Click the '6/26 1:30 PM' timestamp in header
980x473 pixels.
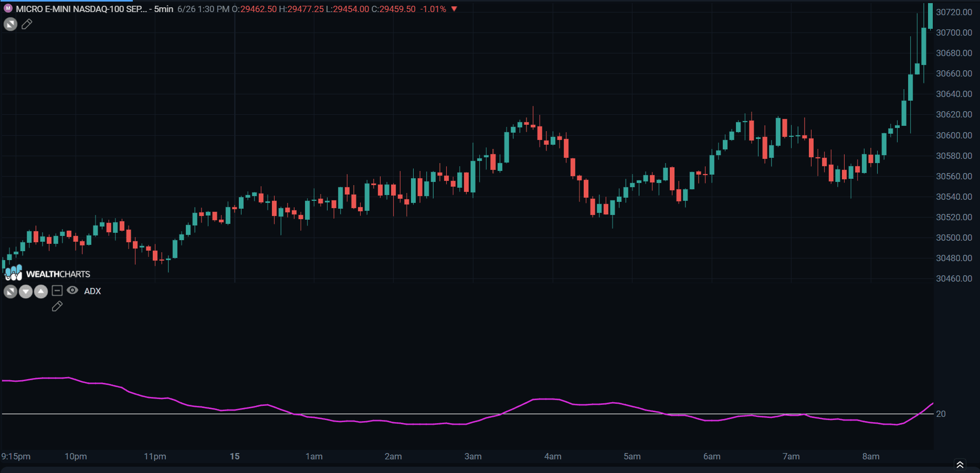pyautogui.click(x=203, y=9)
